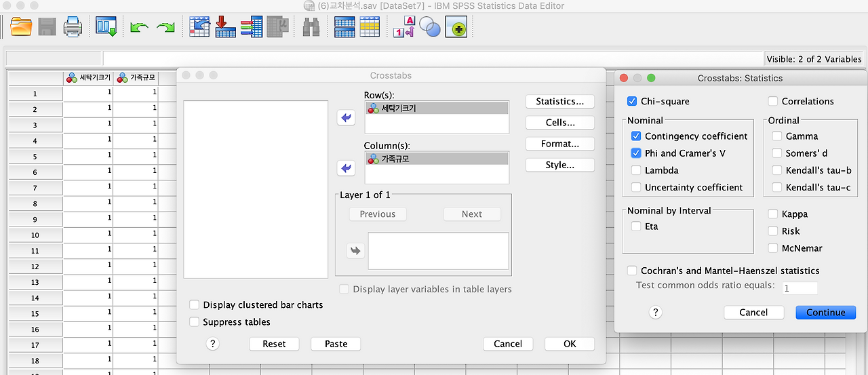Toggle the Value labels icon
Screen dimensions: 868x375
[403, 27]
